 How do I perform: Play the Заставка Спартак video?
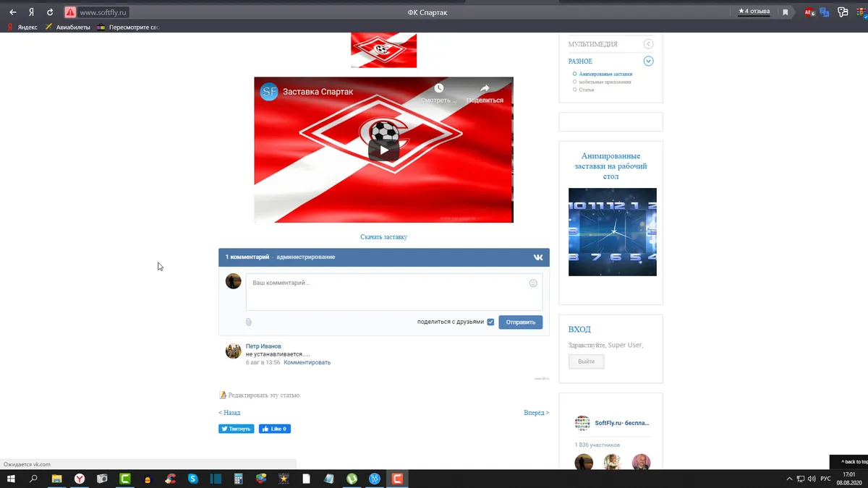pos(383,150)
